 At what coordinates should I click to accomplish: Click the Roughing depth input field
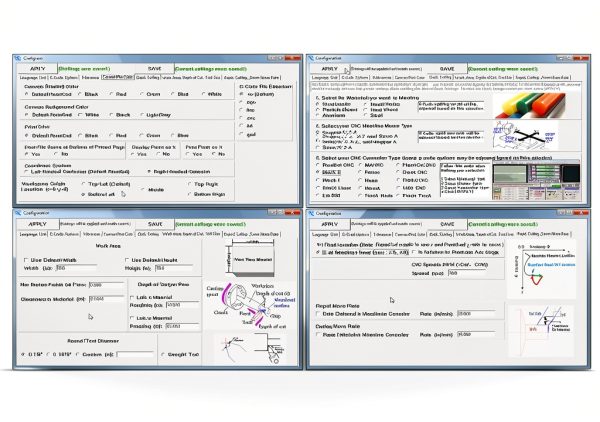(x=182, y=305)
